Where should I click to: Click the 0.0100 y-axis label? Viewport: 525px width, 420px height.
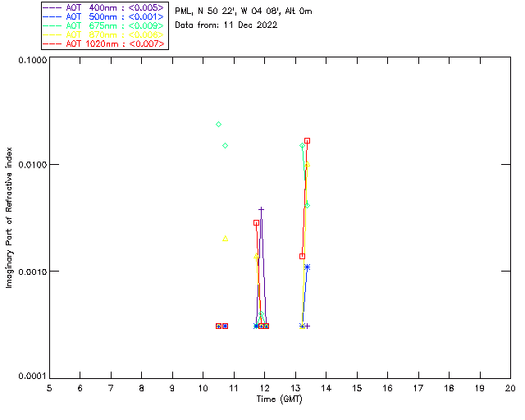point(32,165)
